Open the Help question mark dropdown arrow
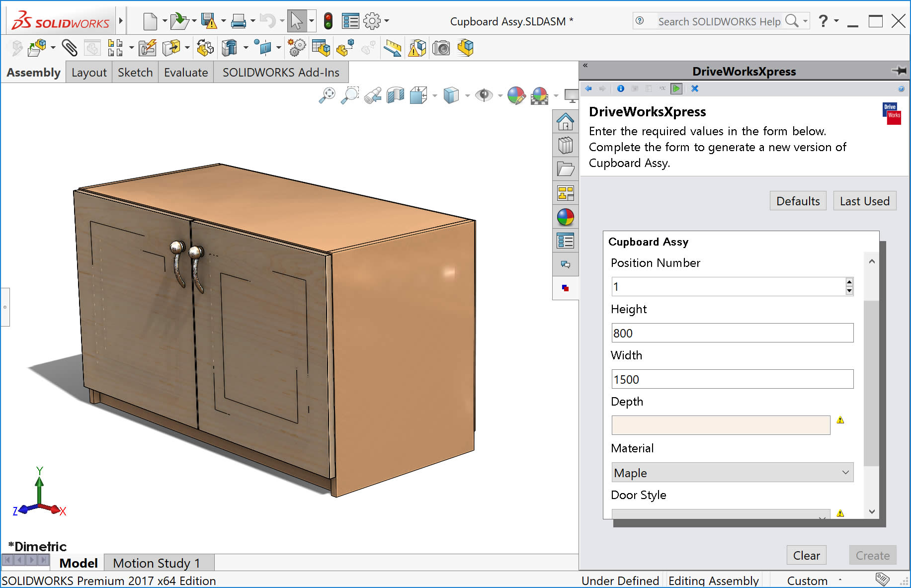911x588 pixels. pos(836,21)
